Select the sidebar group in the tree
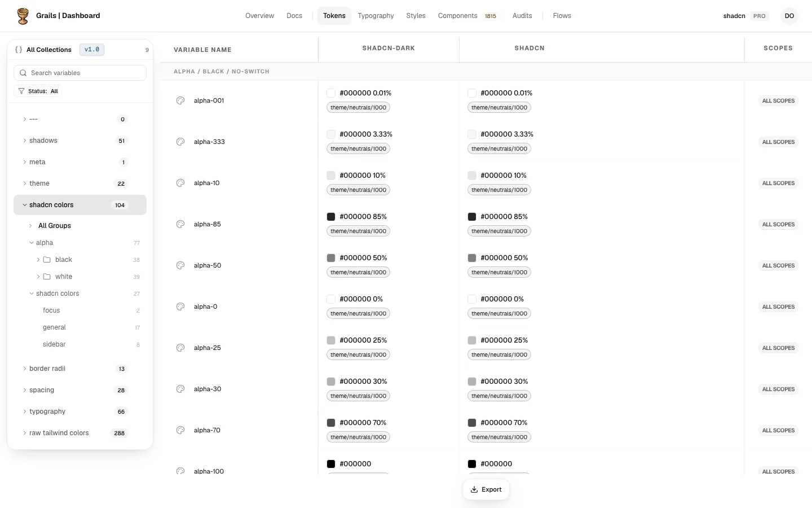Image resolution: width=812 pixels, height=508 pixels. [x=54, y=344]
